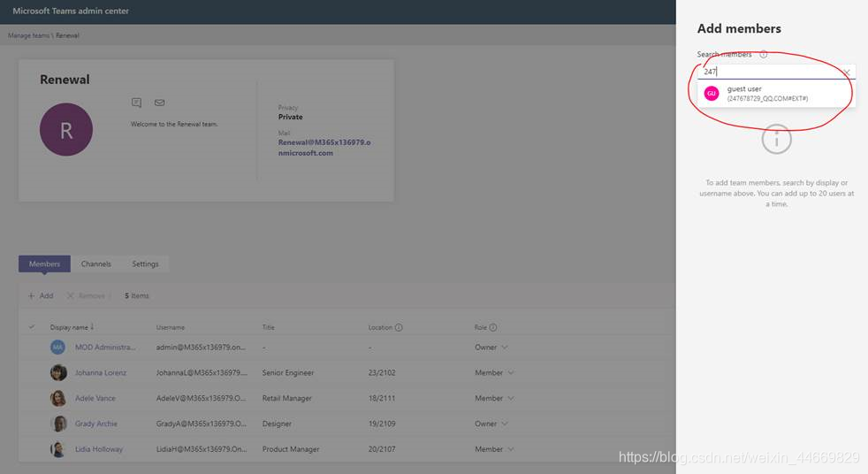Viewport: 868px width, 474px height.
Task: Switch to the Channels tab
Action: pyautogui.click(x=95, y=264)
